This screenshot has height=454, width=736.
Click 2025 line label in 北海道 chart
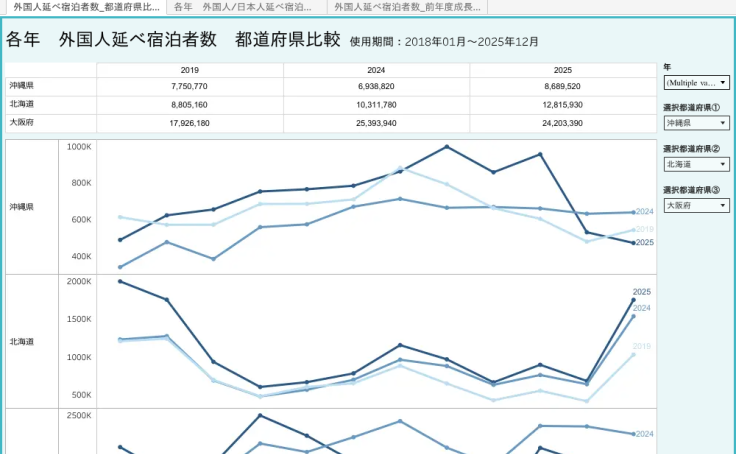point(642,292)
